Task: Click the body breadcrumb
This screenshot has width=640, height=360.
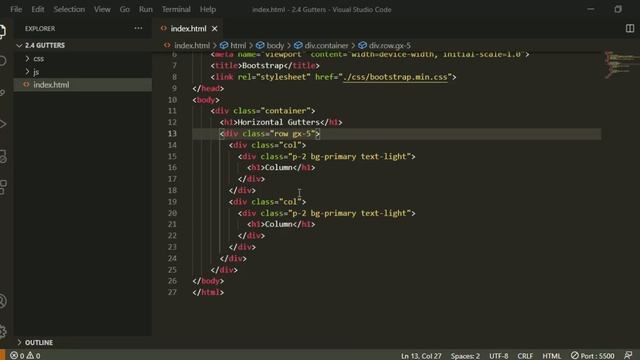Action: click(x=270, y=45)
